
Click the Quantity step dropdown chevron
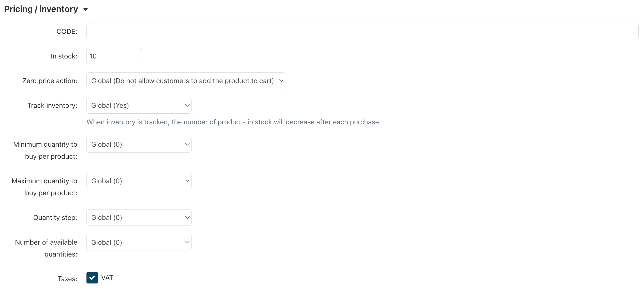coord(187,218)
